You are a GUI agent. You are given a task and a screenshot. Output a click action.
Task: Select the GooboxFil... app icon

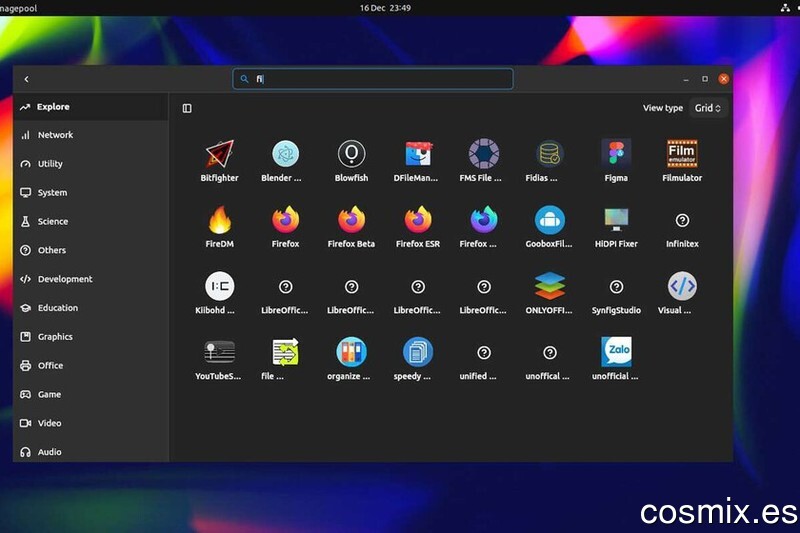coord(549,220)
